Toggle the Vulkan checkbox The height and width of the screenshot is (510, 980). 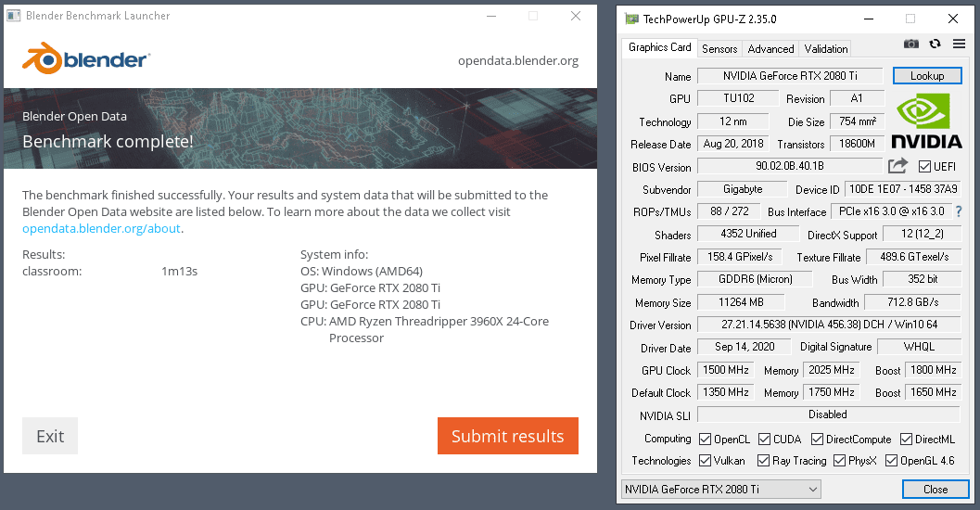click(705, 461)
